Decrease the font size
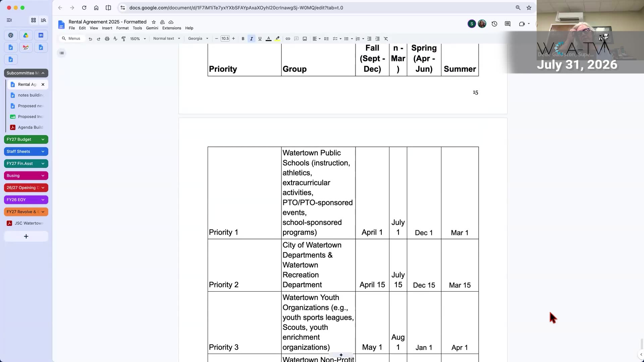This screenshot has width=644, height=362. point(217,39)
